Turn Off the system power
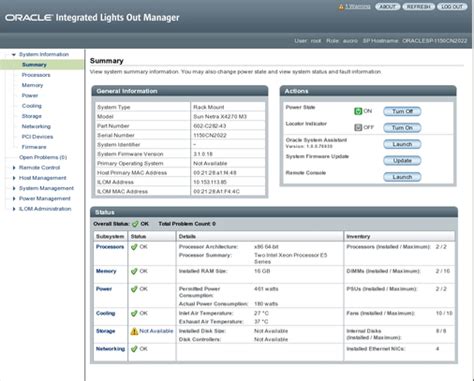The width and height of the screenshot is (474, 381). [x=402, y=111]
